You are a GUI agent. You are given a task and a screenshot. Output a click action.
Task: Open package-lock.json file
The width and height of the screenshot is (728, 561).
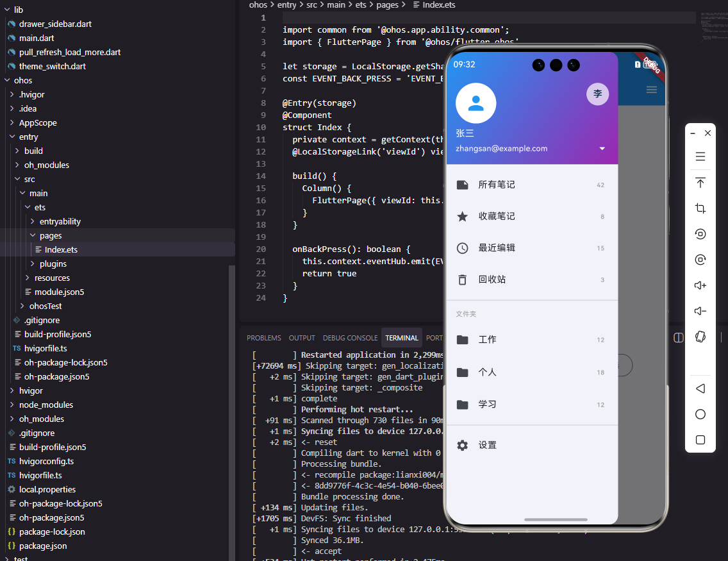pyautogui.click(x=52, y=532)
